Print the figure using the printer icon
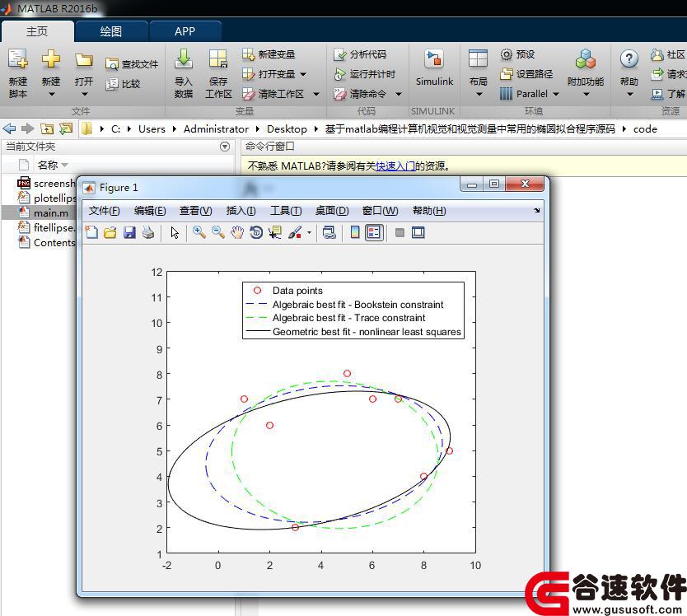Viewport: 687px width, 616px height. [148, 232]
